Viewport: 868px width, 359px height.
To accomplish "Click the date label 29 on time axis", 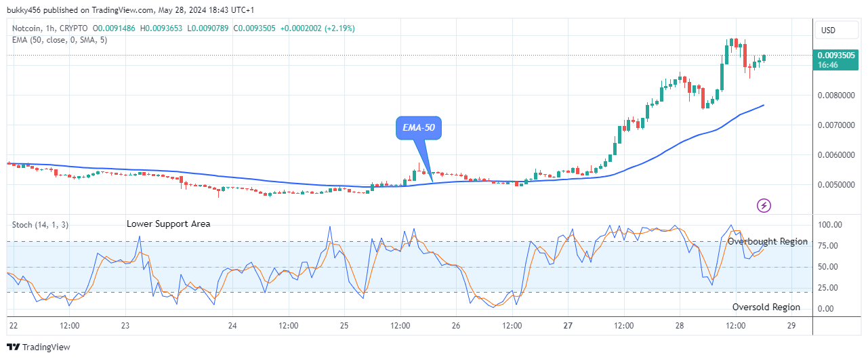I will tap(790, 326).
